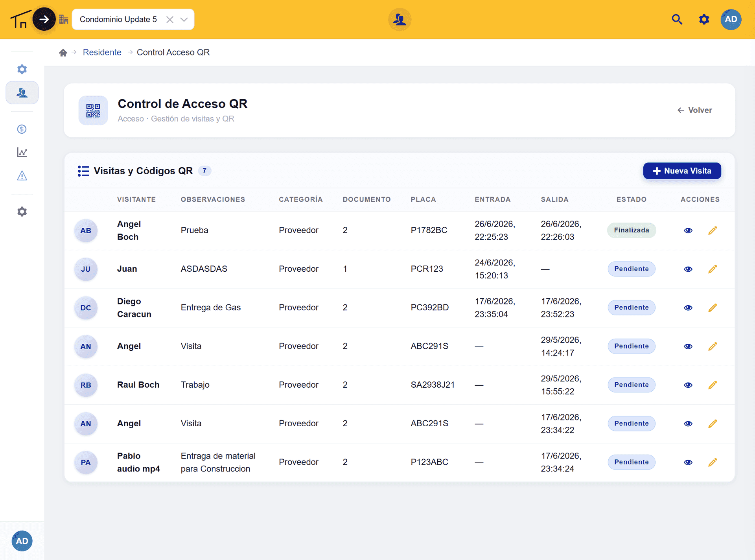The height and width of the screenshot is (560, 755).
Task: Click the black arrow expand sidebar button
Action: click(44, 19)
